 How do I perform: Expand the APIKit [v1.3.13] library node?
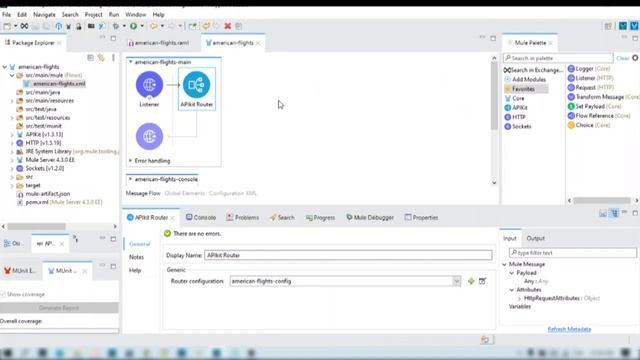12,135
